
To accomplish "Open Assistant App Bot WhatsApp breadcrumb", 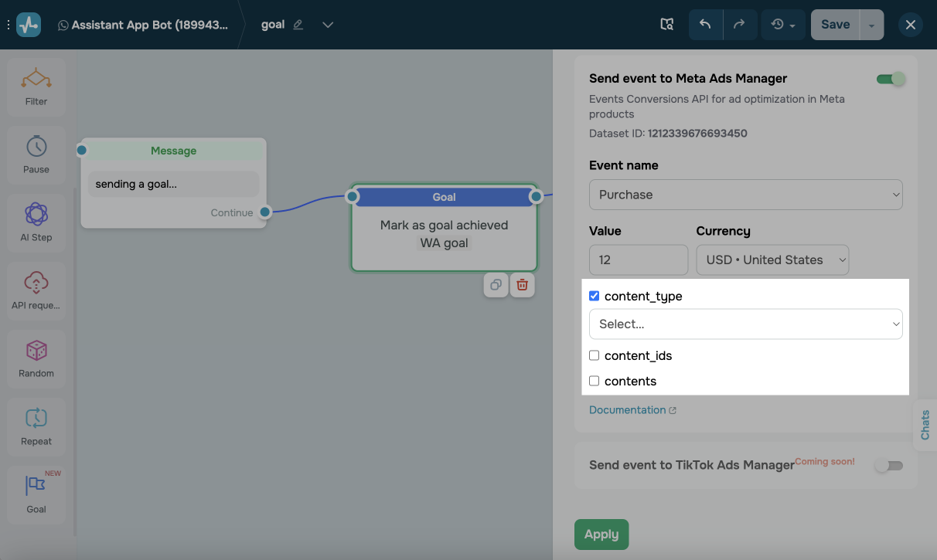I will pos(143,25).
